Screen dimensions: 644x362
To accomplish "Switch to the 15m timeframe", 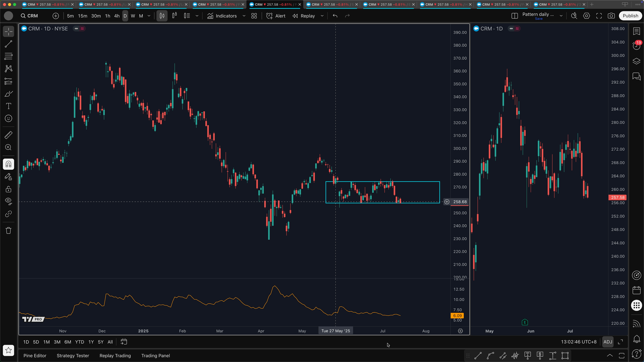I will click(83, 16).
